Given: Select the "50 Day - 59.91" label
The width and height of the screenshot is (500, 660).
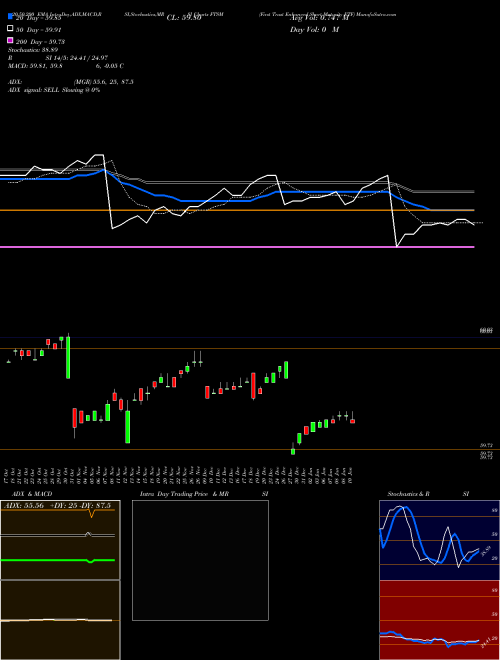Looking at the screenshot, I should [x=38, y=30].
